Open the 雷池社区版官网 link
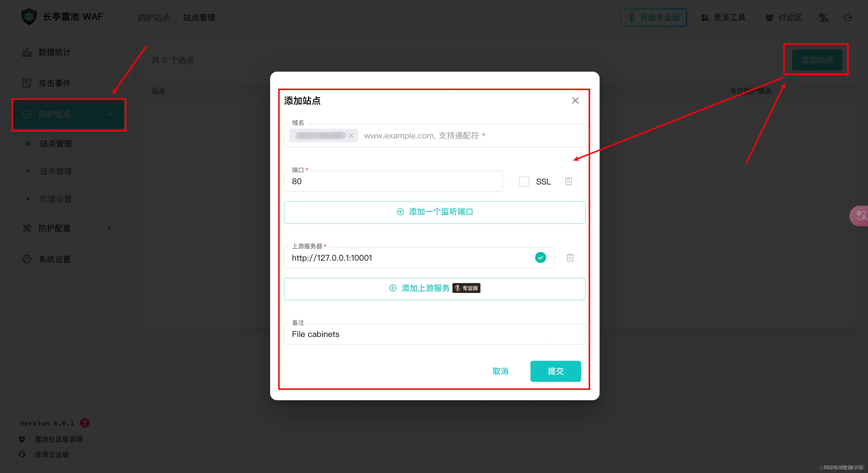Image resolution: width=868 pixels, height=473 pixels. (58, 439)
